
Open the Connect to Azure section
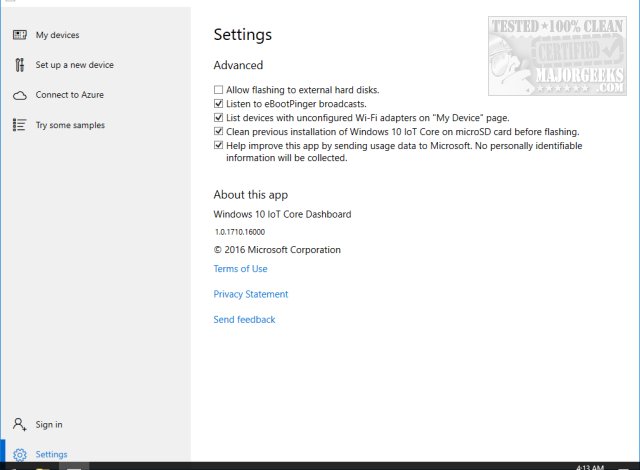tap(69, 95)
